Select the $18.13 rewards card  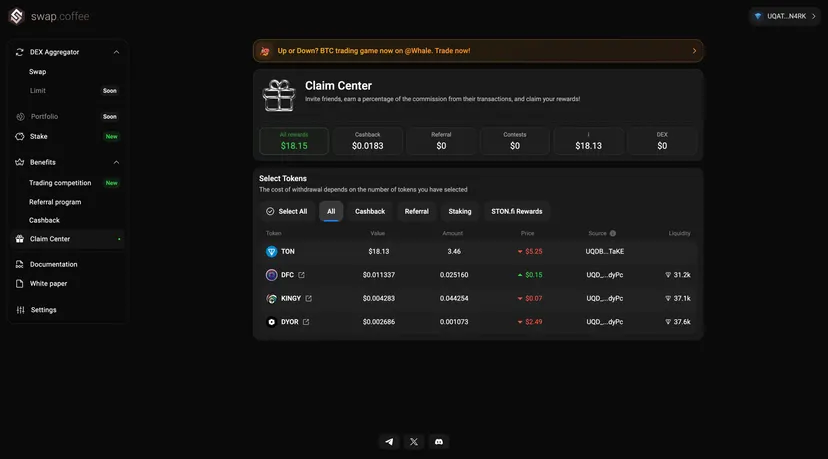click(x=588, y=141)
